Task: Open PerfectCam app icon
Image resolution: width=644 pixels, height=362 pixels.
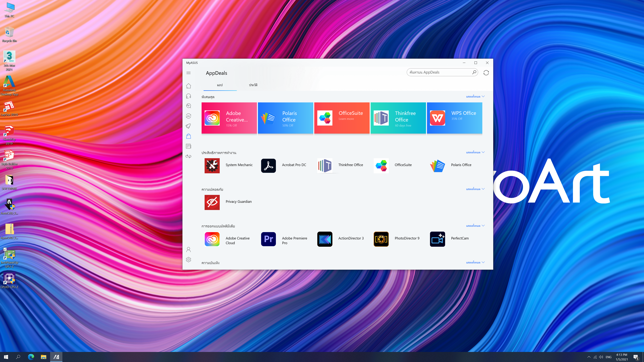Action: click(x=438, y=239)
